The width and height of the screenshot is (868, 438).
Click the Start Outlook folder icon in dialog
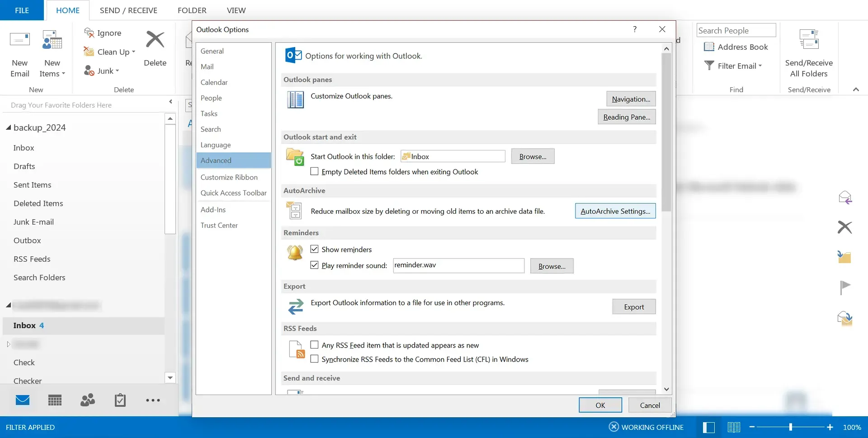click(x=295, y=157)
